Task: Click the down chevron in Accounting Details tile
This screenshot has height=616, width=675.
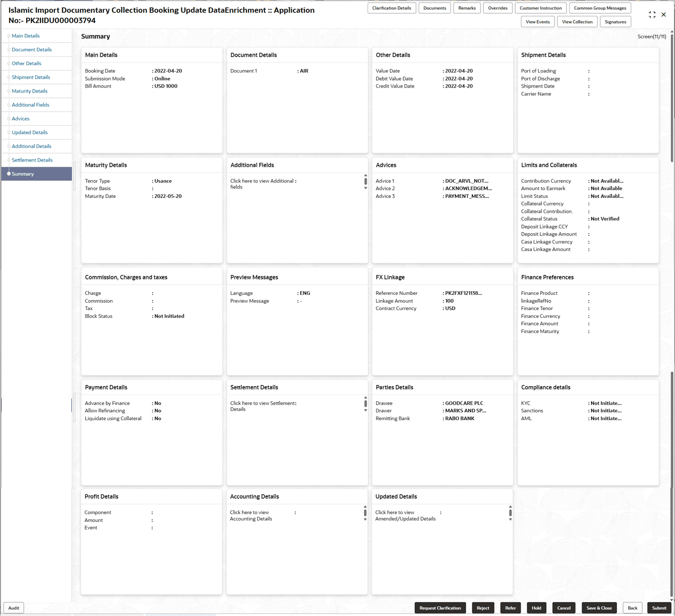Action: [365, 519]
